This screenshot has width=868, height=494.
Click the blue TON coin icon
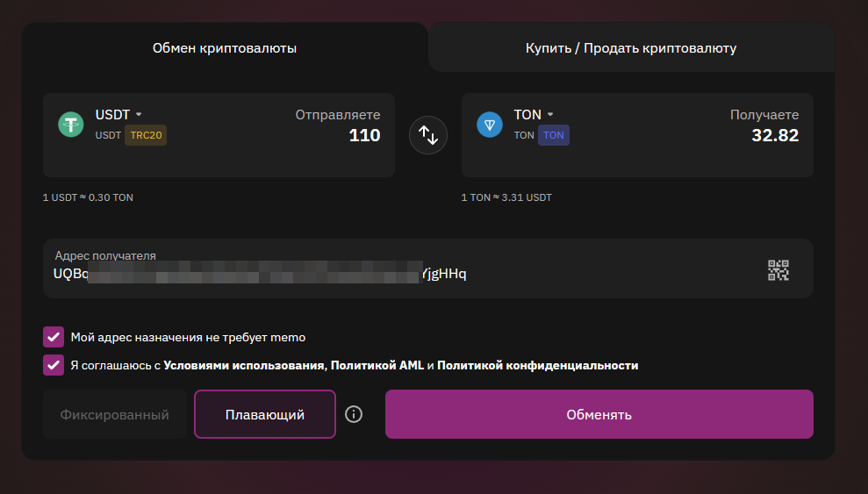[490, 124]
